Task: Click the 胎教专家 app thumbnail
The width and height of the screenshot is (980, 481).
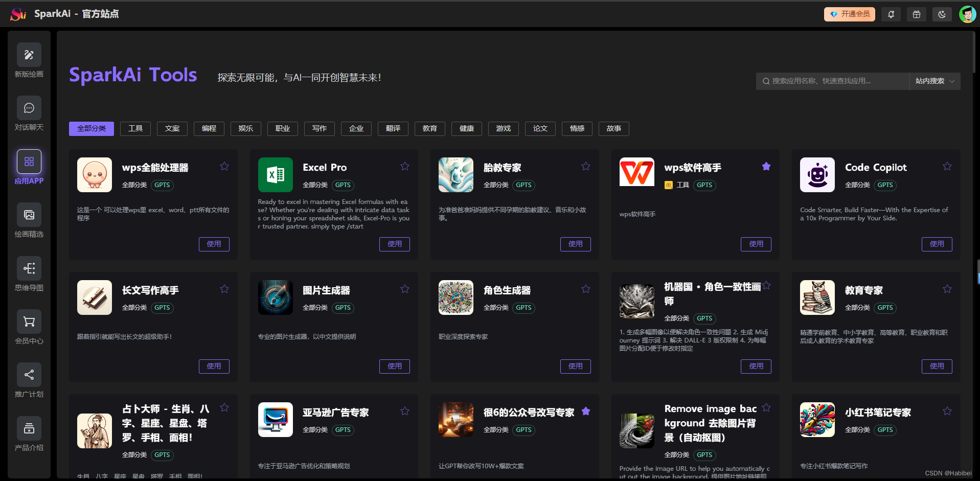Action: pos(456,175)
